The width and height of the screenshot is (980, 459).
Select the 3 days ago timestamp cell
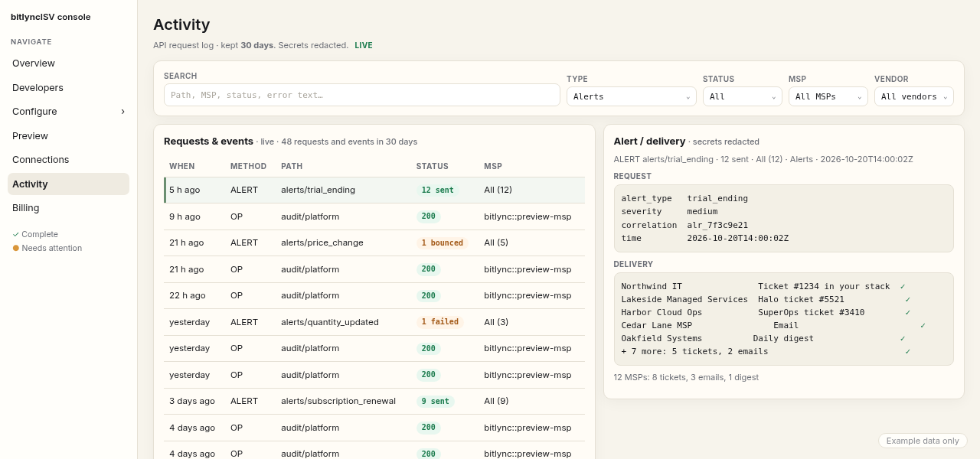[192, 401]
